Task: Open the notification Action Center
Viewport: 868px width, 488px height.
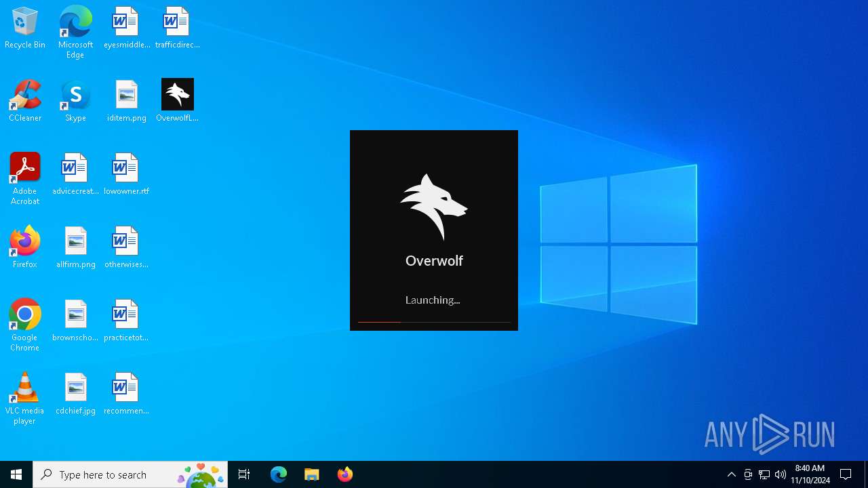Action: (846, 474)
